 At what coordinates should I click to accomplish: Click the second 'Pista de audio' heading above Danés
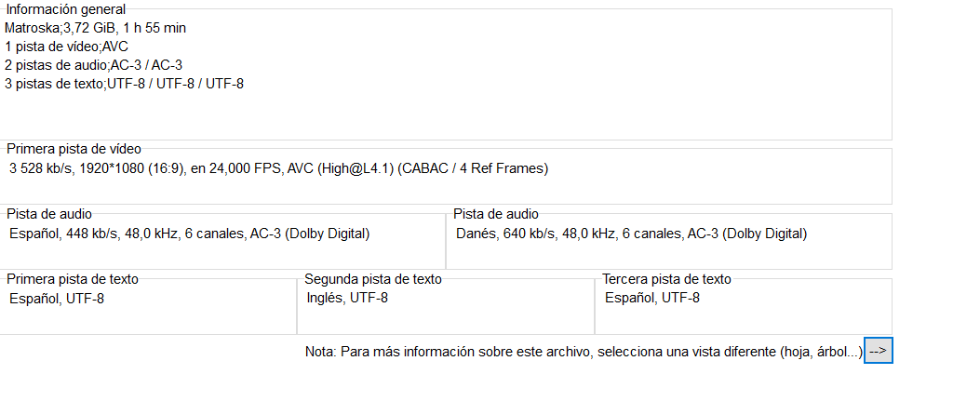[x=496, y=214]
